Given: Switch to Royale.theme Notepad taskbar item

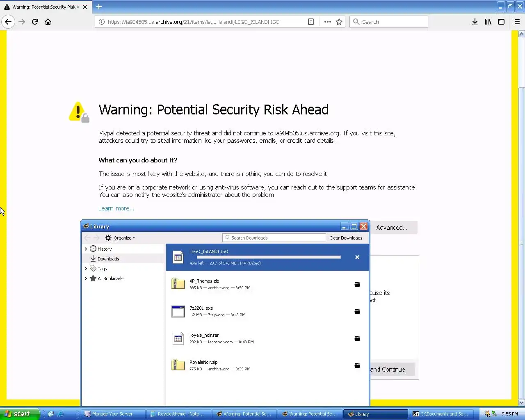Looking at the screenshot, I should (179, 414).
